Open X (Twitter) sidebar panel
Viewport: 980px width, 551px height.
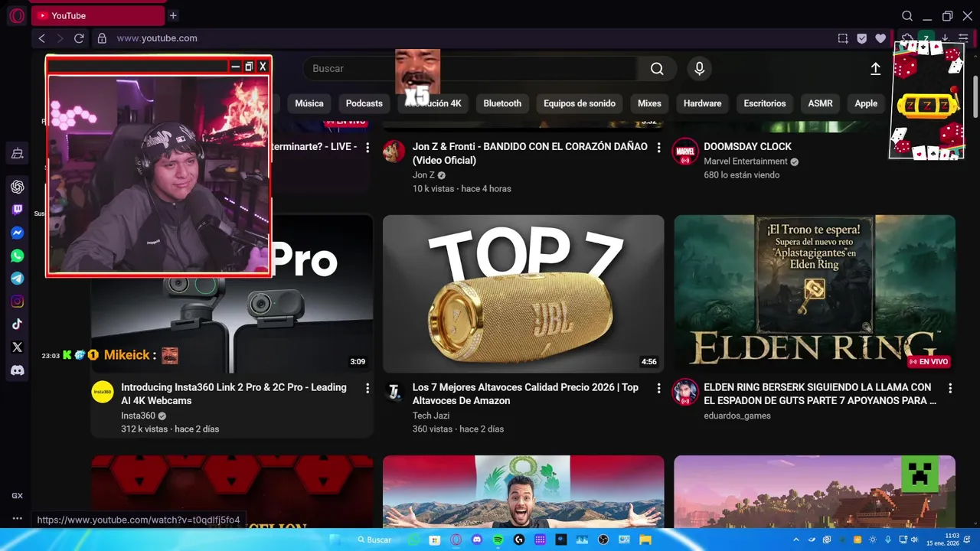17,347
